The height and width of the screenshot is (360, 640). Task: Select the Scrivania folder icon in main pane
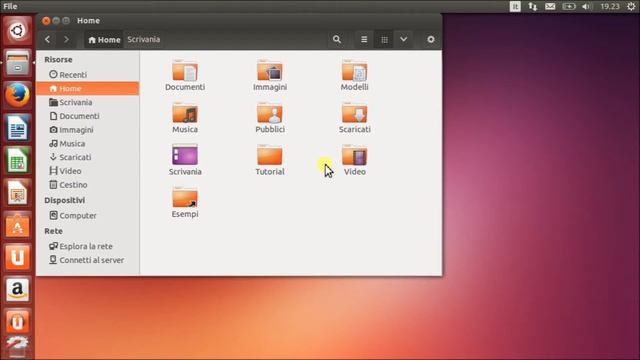(x=185, y=156)
